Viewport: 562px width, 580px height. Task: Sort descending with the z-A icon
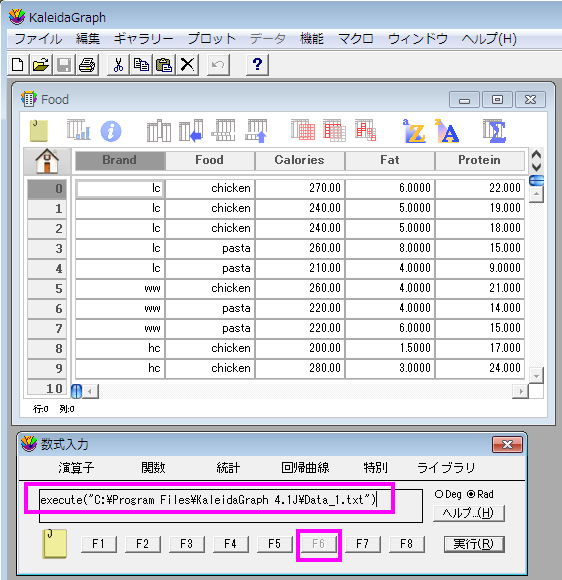point(447,131)
